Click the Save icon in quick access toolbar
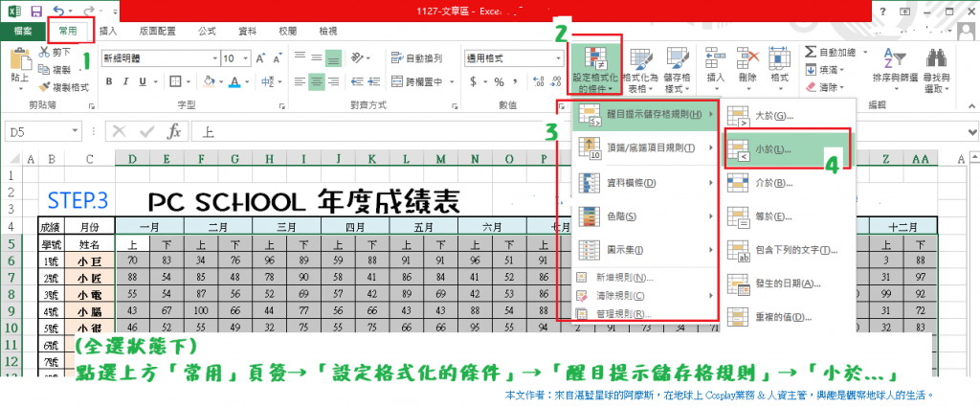This screenshot has height=408, width=980. [x=36, y=11]
